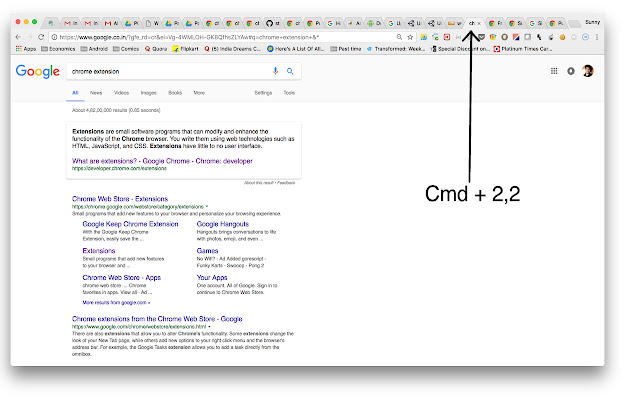The image size is (640, 400).
Task: Open the Comics bookmarks folder
Action: [126, 49]
